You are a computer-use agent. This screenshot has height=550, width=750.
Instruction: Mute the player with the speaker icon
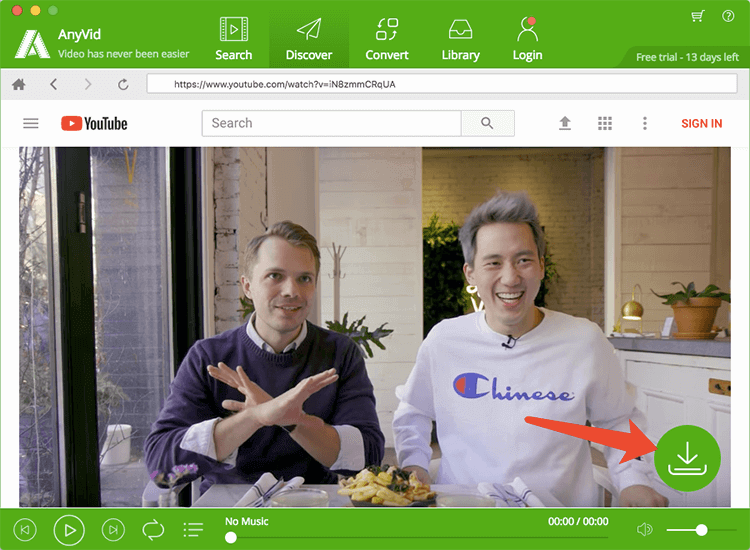point(644,529)
